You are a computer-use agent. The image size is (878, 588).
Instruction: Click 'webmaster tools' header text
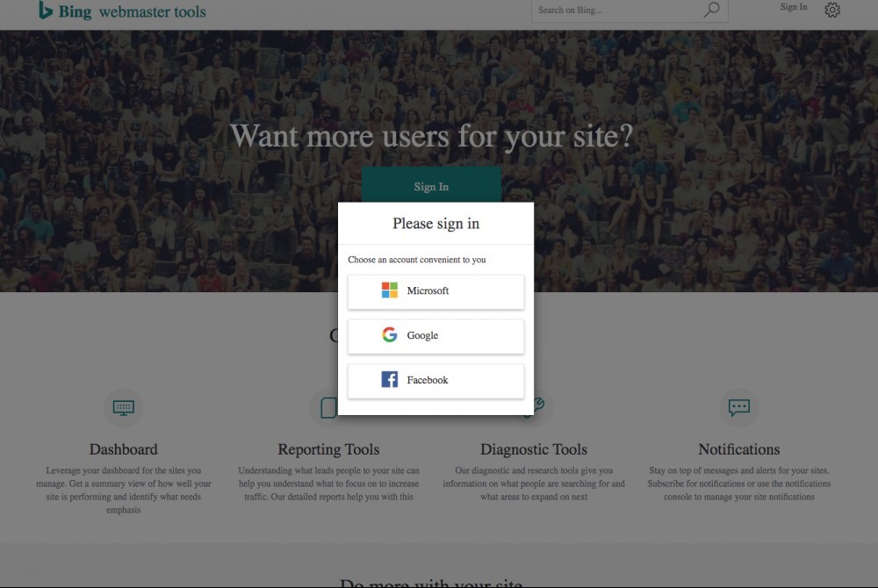click(152, 11)
